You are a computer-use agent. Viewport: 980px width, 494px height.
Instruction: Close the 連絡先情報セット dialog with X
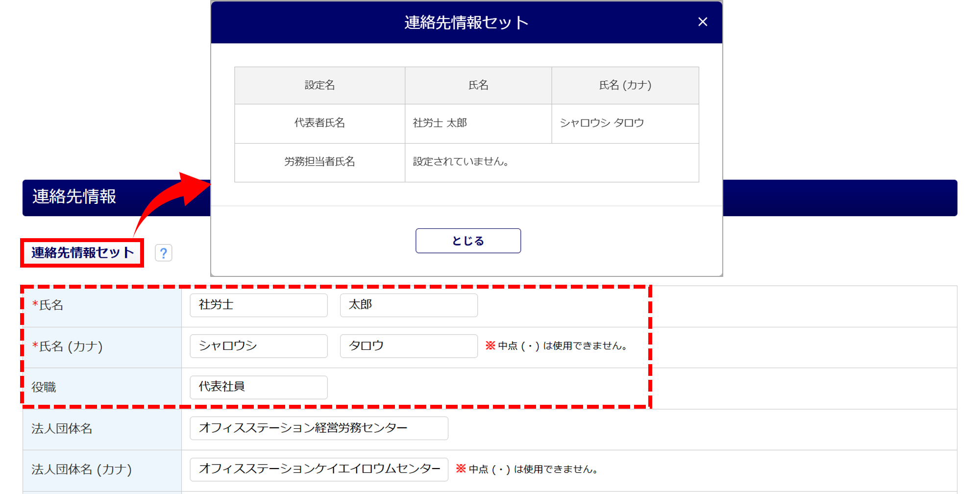click(x=703, y=22)
